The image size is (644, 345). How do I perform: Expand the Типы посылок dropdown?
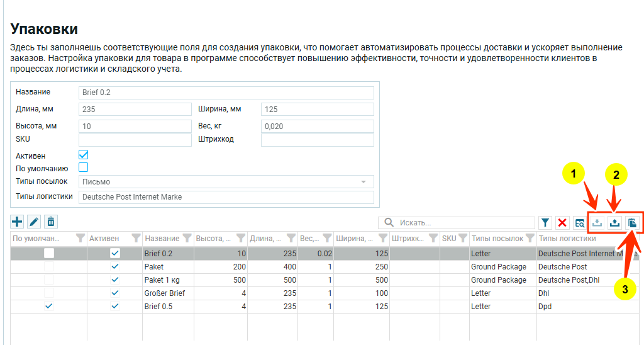pyautogui.click(x=363, y=182)
